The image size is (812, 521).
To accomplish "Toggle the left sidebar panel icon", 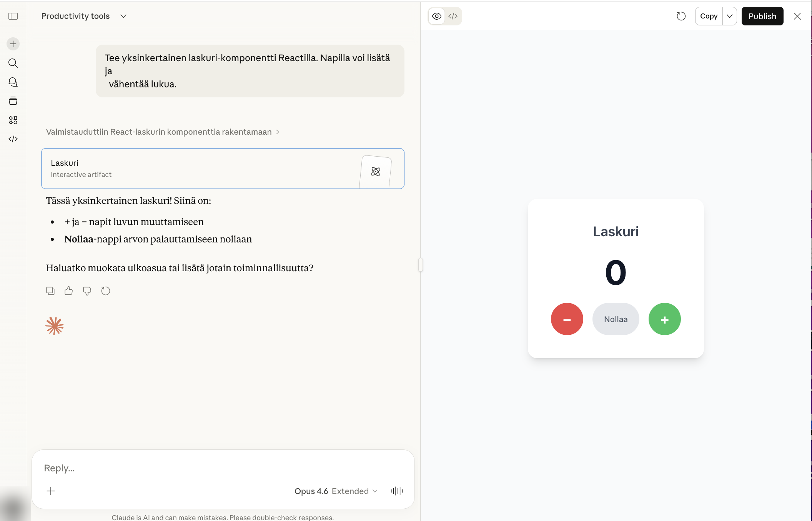I will [13, 16].
